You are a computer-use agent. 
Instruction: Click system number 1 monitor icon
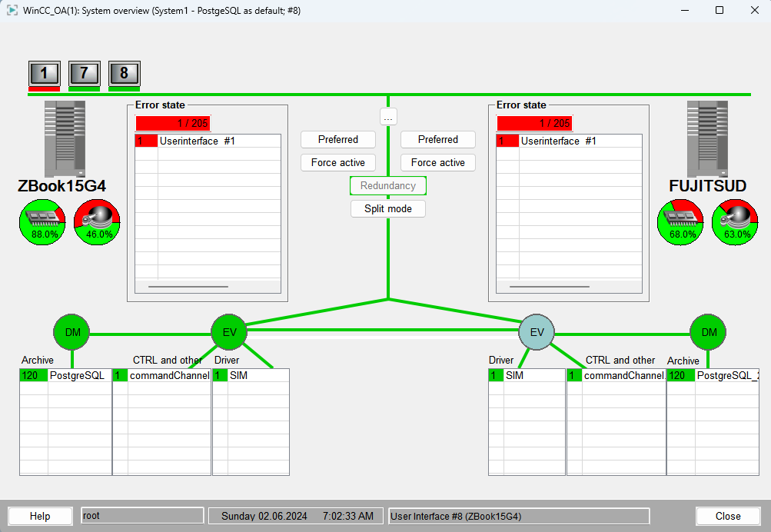[44, 74]
